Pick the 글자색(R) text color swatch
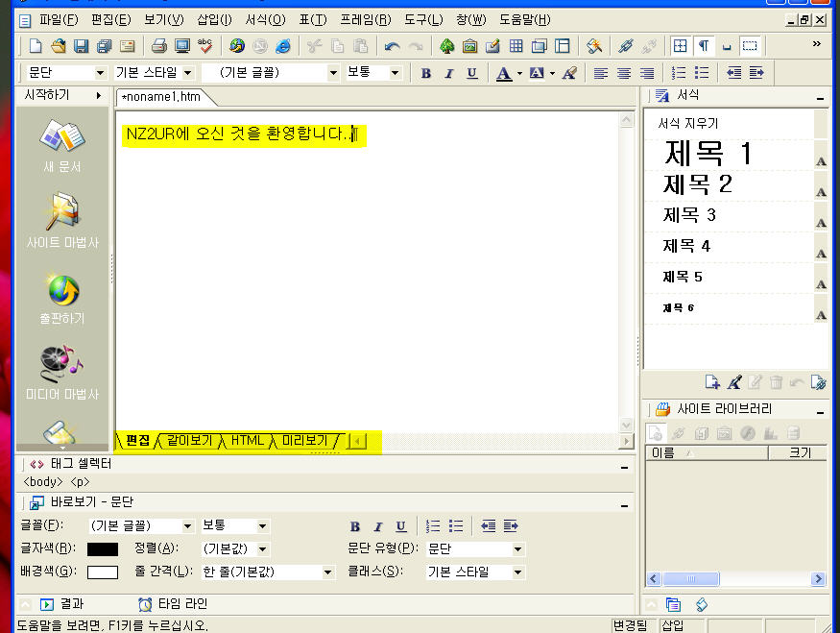 103,548
